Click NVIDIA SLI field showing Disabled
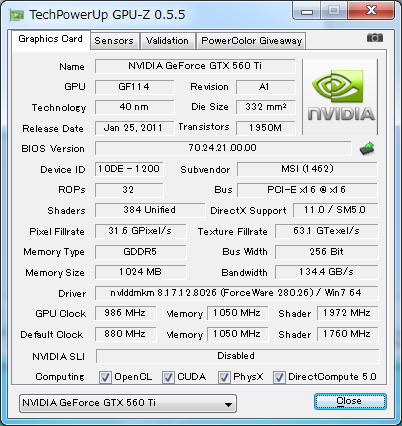 pyautogui.click(x=237, y=356)
